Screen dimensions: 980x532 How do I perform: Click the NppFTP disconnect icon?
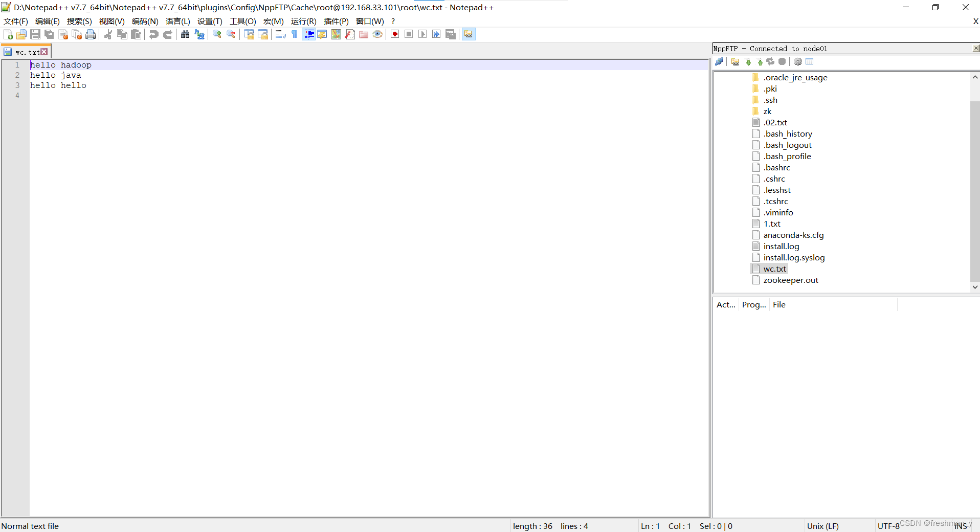(x=719, y=61)
